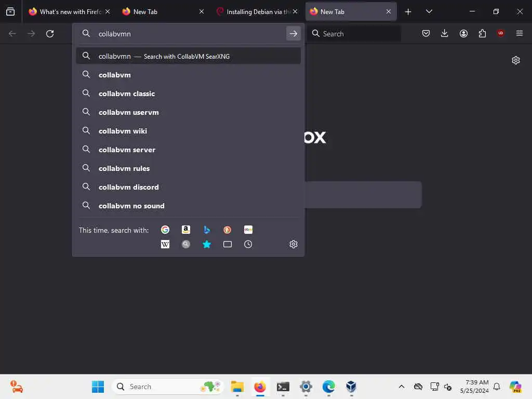The width and height of the screenshot is (532, 399).
Task: Search with gray magnifier engine icon
Action: pos(186,244)
